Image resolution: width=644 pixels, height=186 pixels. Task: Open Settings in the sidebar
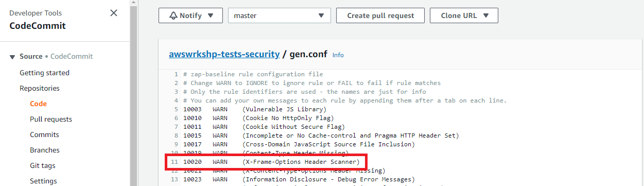(x=43, y=181)
